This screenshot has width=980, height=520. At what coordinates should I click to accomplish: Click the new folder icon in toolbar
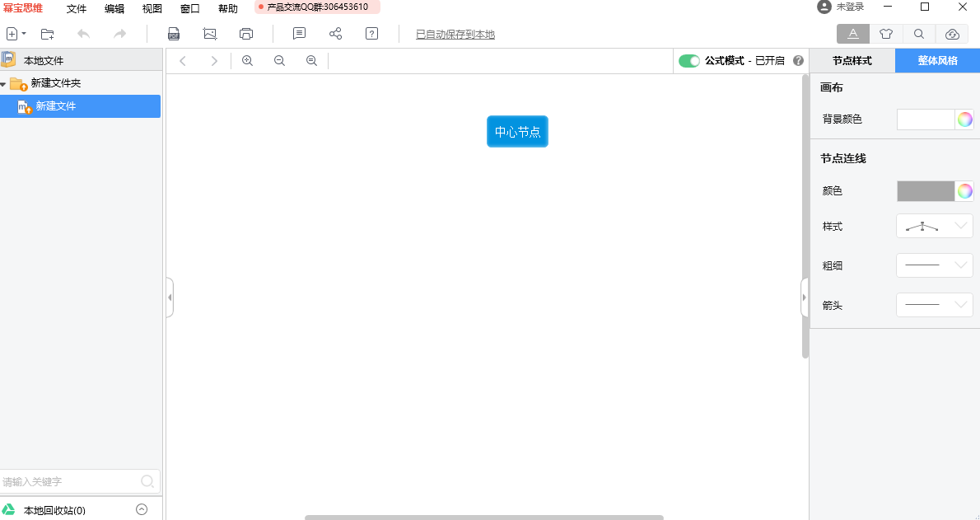coord(48,34)
